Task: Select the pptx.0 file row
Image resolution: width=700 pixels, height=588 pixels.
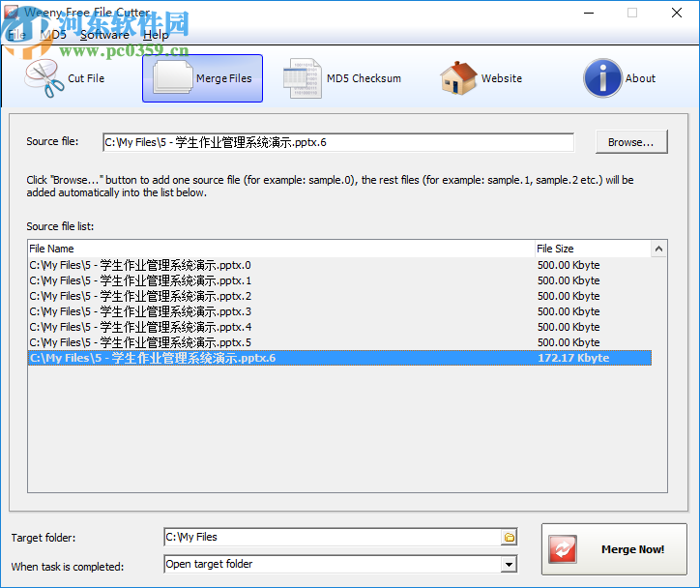Action: (x=339, y=265)
